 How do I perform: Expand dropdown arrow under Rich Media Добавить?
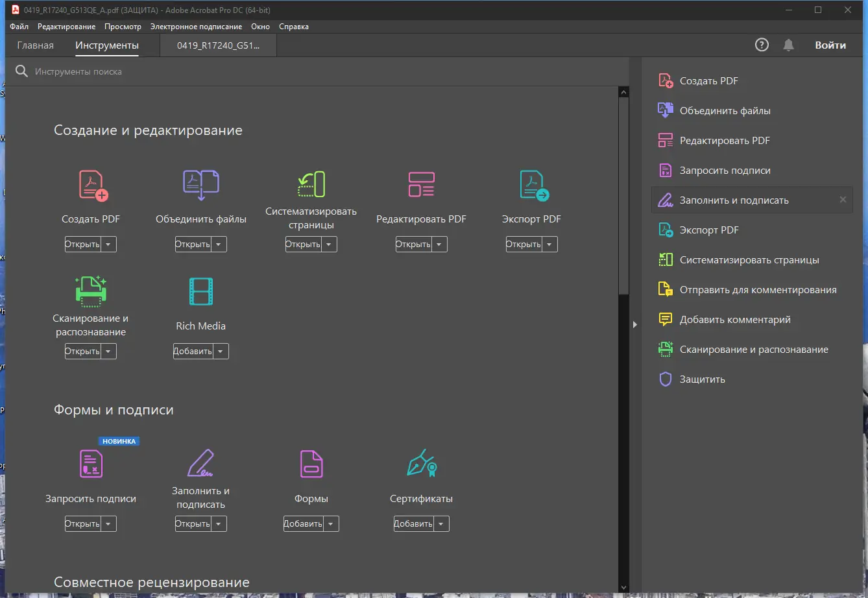point(221,352)
